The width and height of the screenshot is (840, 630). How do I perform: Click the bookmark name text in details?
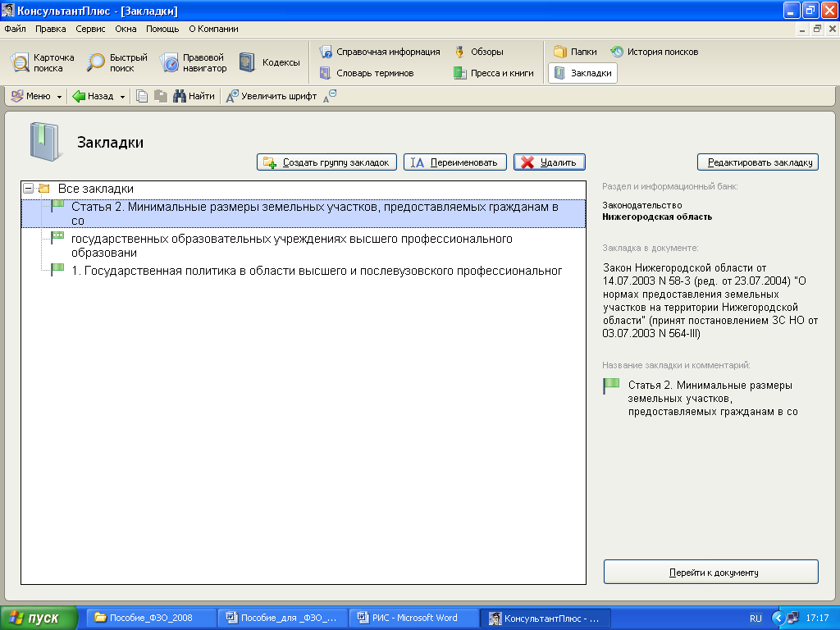point(713,399)
